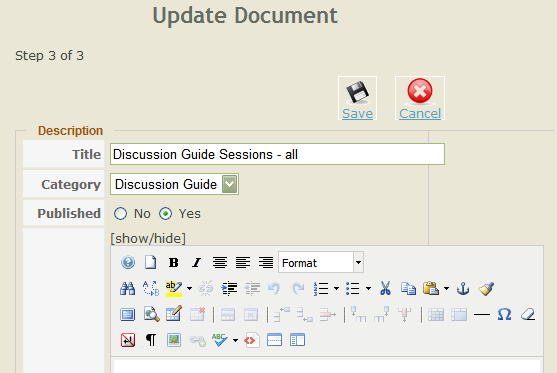The width and height of the screenshot is (557, 373).
Task: Click the insert row after icon
Action: [x=305, y=314]
